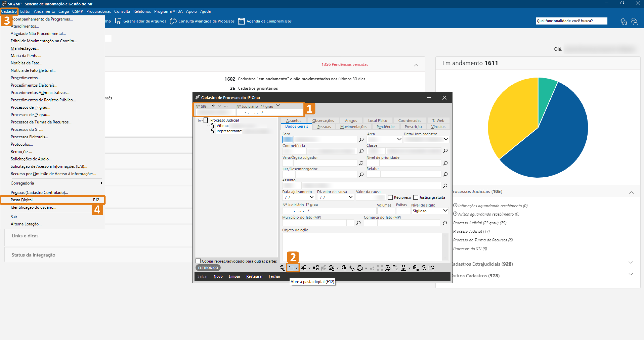The width and height of the screenshot is (644, 340).
Task: Click the hierarchy tree icon in the process toolbar
Action: pyautogui.click(x=303, y=268)
